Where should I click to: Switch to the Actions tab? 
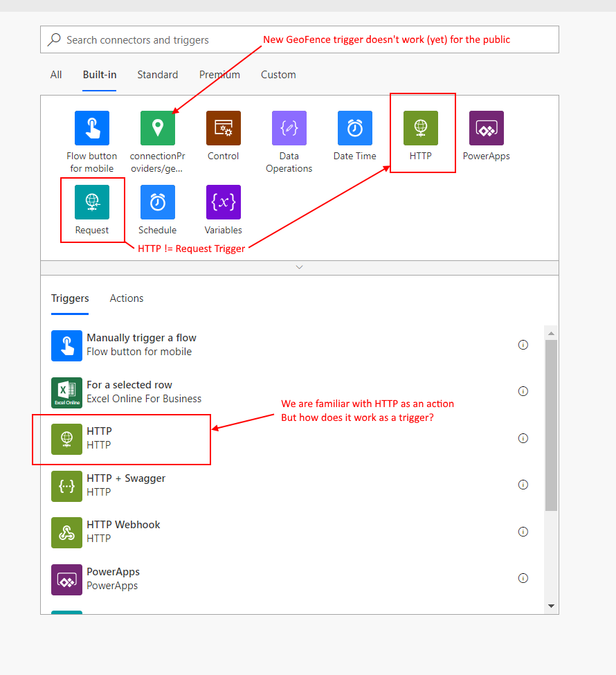click(x=127, y=298)
